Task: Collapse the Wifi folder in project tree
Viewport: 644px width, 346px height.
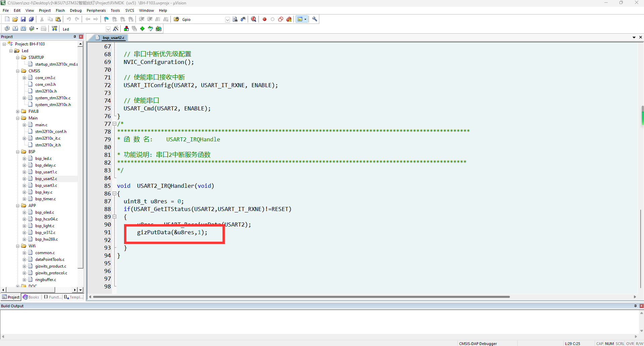Action: (x=18, y=246)
